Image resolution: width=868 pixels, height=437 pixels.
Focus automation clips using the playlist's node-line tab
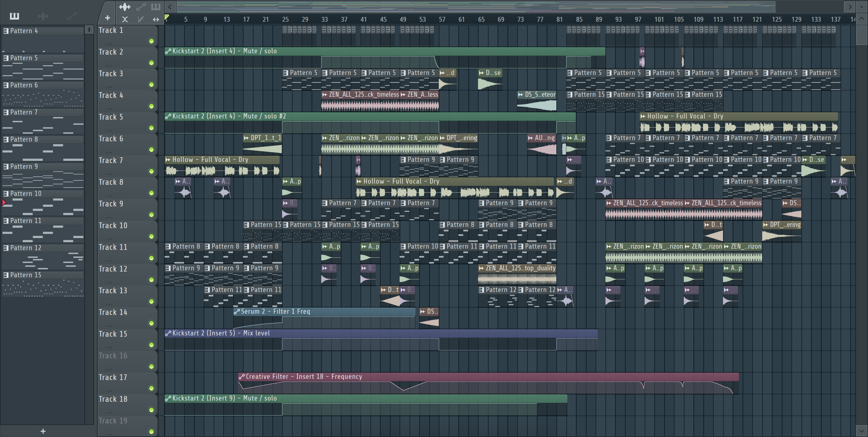[x=141, y=7]
